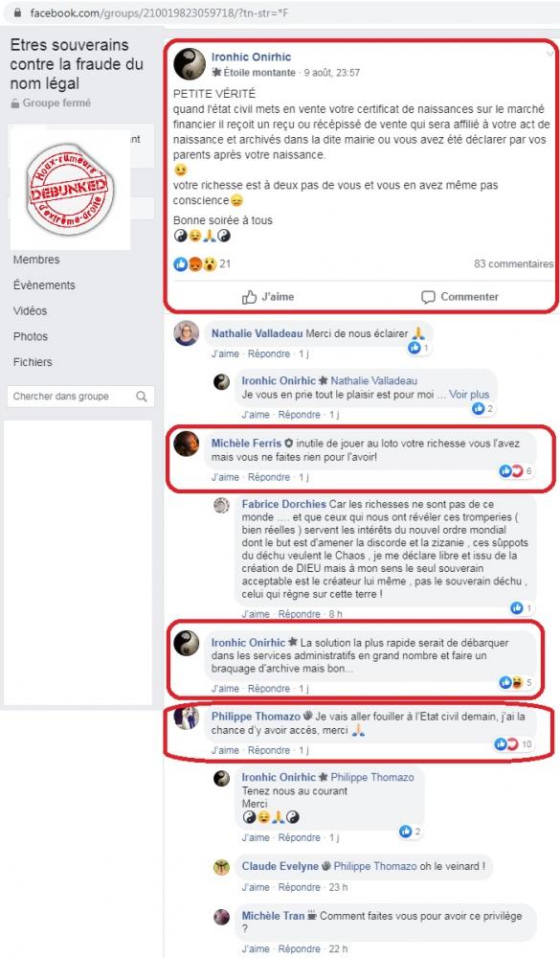The image size is (560, 958).
Task: Click the 'Chercher dans groupe' search field
Action: click(80, 397)
